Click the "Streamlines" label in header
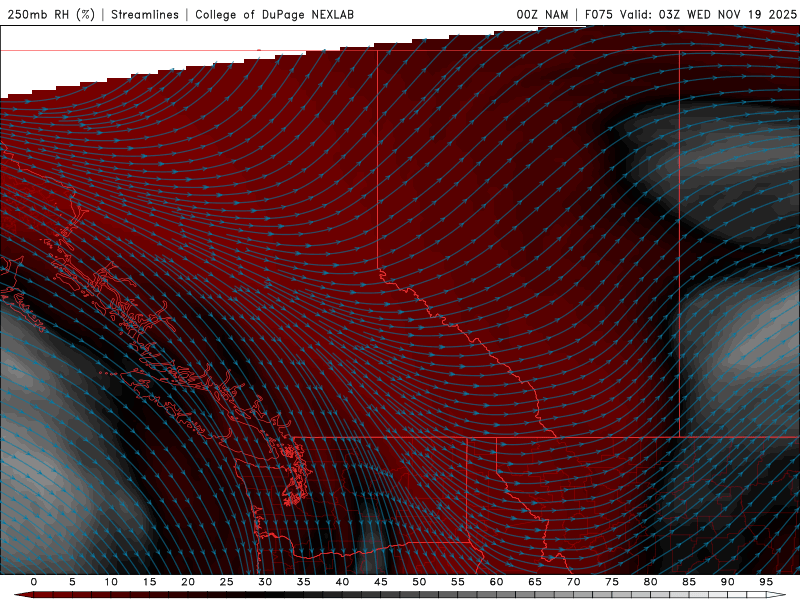Viewport: 800px width, 600px height. coord(145,14)
